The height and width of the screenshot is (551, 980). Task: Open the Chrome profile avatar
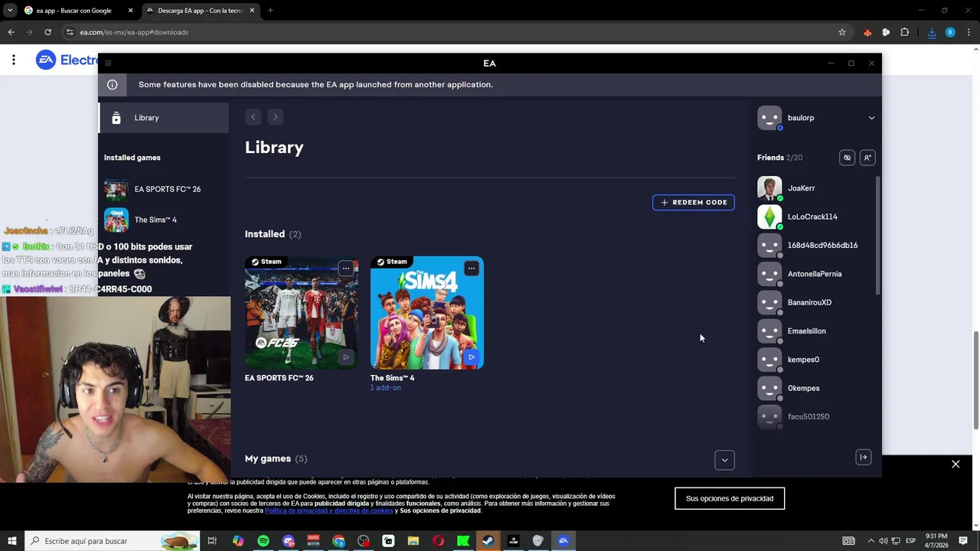tap(950, 32)
